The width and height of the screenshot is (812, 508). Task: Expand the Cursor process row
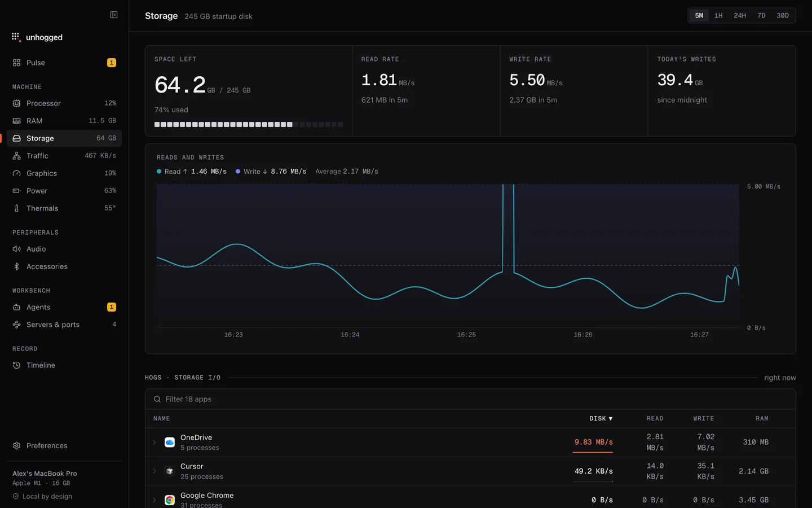pyautogui.click(x=155, y=471)
